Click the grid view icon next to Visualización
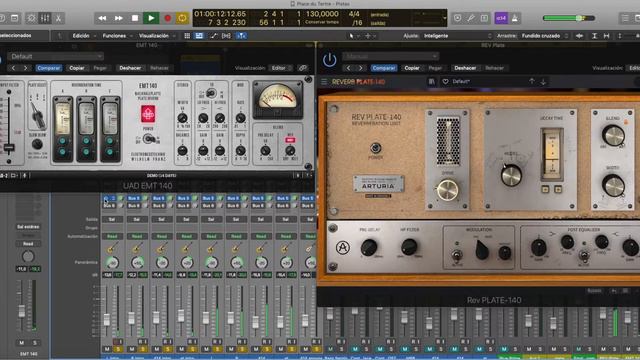Screen dimensions: 640x360 pyautogui.click(x=187, y=36)
